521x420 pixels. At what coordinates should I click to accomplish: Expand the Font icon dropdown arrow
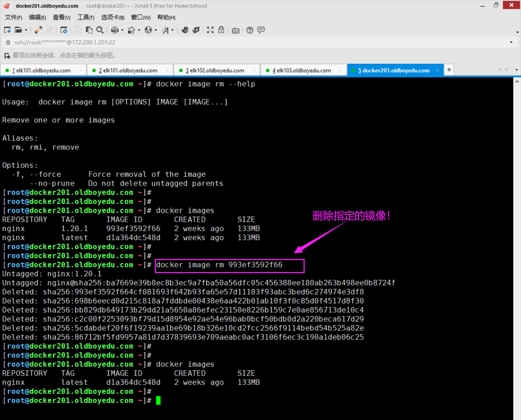tap(173, 30)
